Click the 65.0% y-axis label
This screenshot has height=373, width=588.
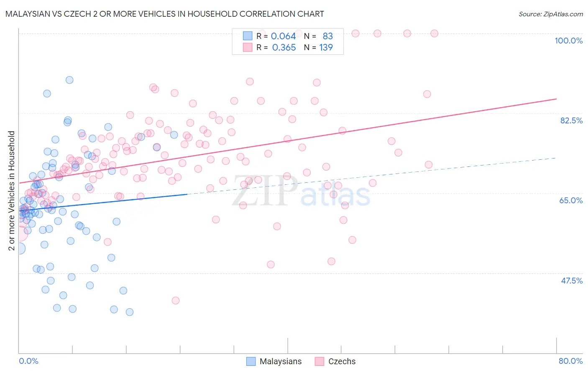pos(571,200)
